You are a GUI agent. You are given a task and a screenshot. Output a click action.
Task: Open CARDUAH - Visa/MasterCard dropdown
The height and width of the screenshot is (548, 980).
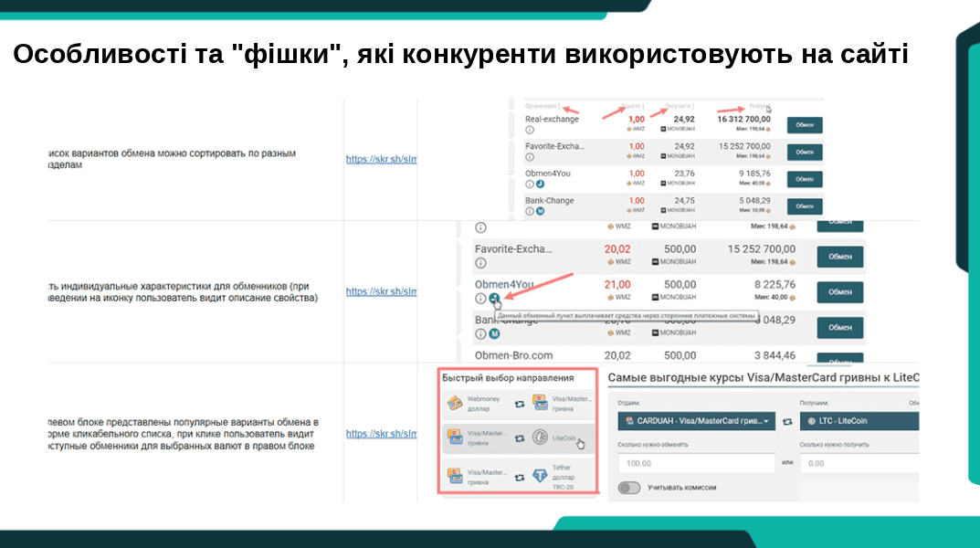pos(696,421)
